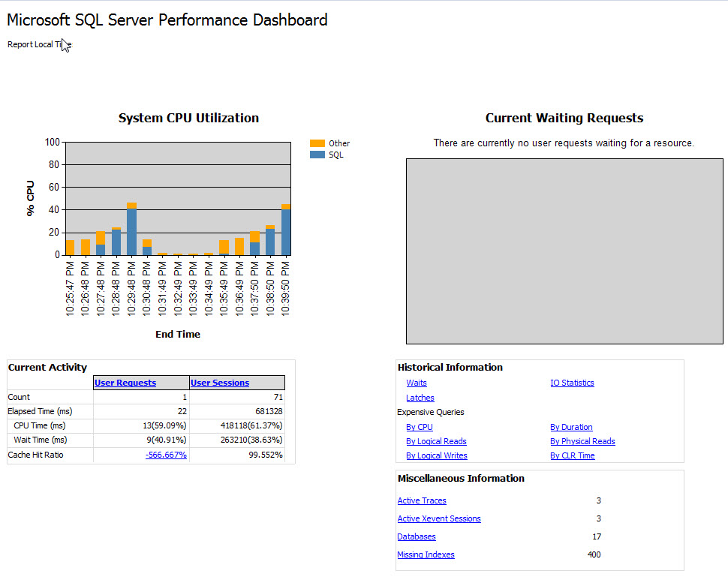
Task: Sort the table by User Requests
Action: point(125,383)
